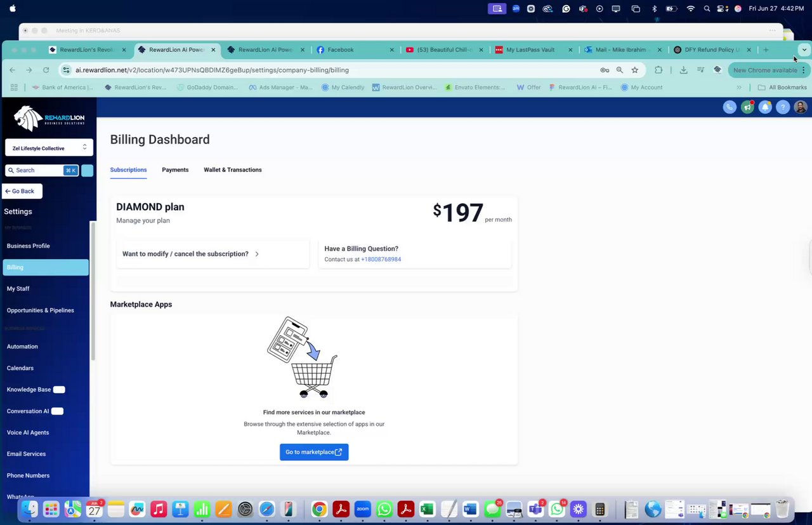Click the browser address bar URL
This screenshot has height=525, width=812.
tap(212, 70)
